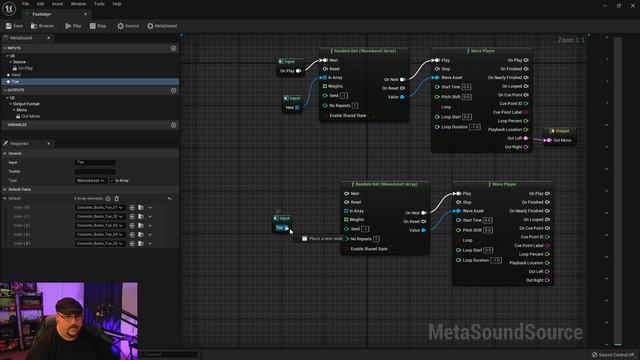The width and height of the screenshot is (640, 360).
Task: Stop the MetaSound preview
Action: pyautogui.click(x=98, y=26)
